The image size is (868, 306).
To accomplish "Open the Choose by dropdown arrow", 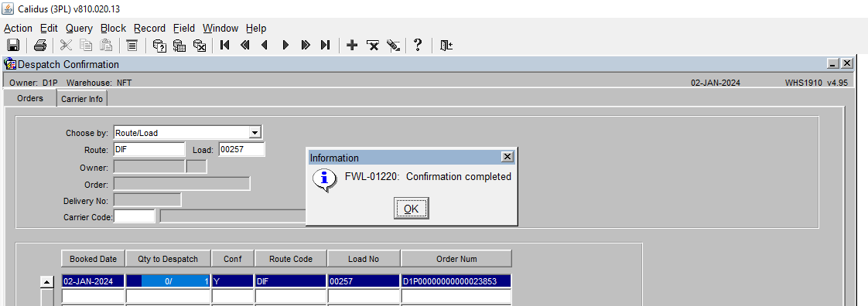I will 255,133.
